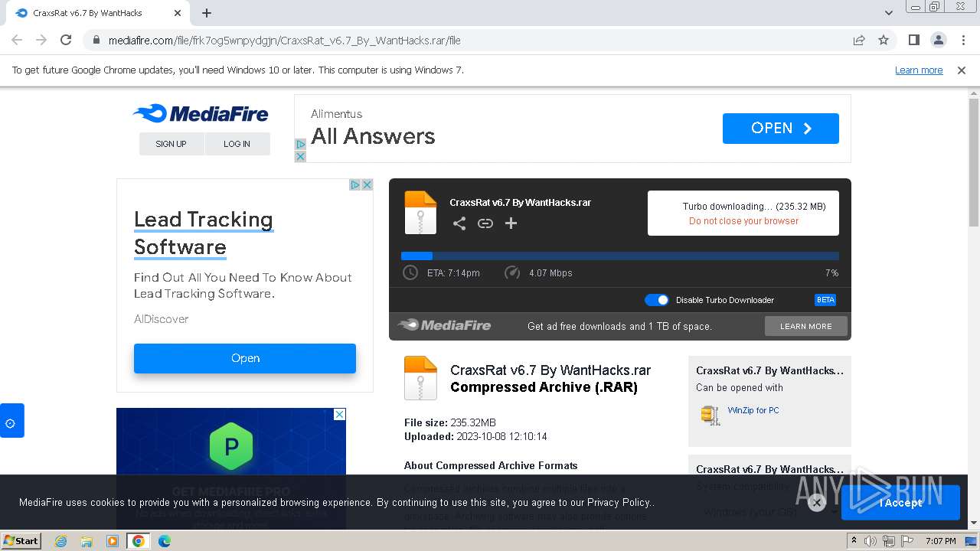The image size is (980, 551).
Task: Open the Learn more update link
Action: pyautogui.click(x=919, y=70)
